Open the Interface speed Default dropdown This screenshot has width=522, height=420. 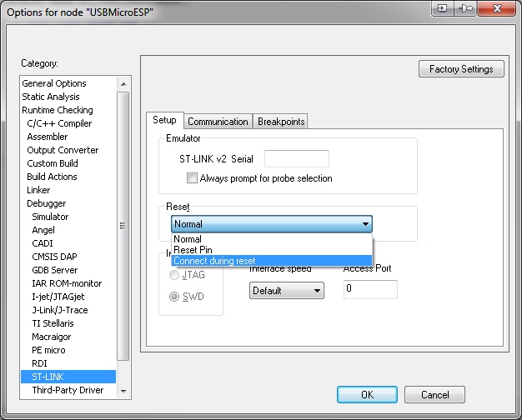(286, 291)
